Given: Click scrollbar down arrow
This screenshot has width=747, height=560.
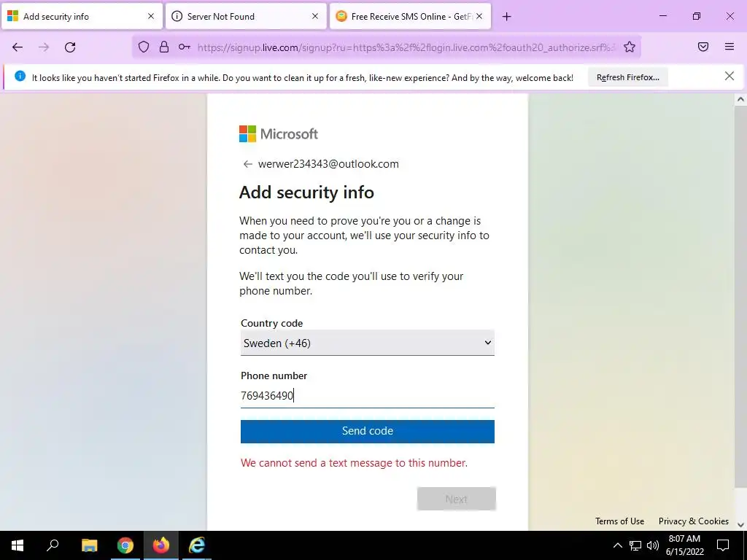Looking at the screenshot, I should point(740,525).
